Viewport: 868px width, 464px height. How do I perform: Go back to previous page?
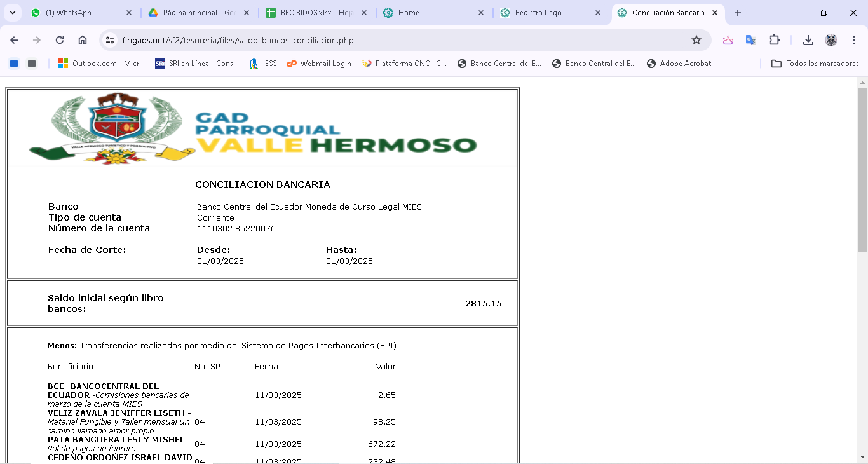[14, 40]
